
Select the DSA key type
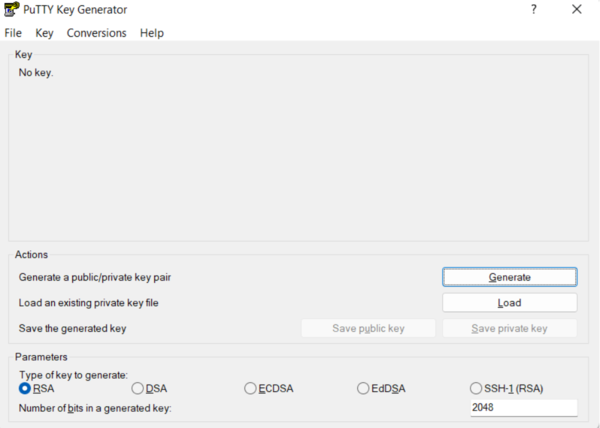pos(138,388)
